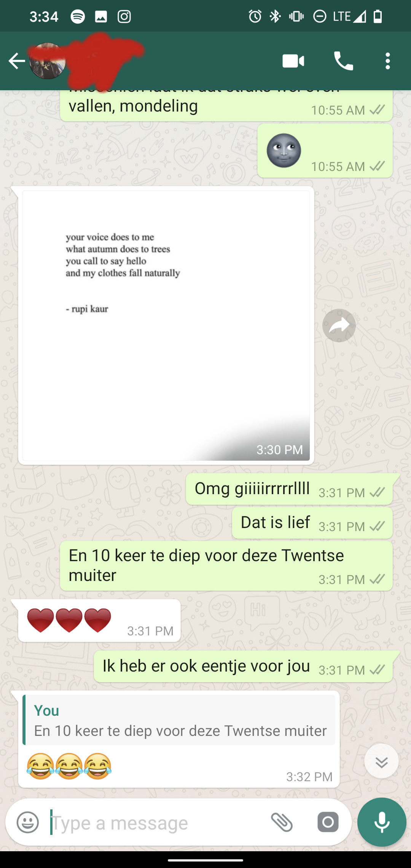Open the camera from message bar
The image size is (411, 868).
pyautogui.click(x=328, y=822)
